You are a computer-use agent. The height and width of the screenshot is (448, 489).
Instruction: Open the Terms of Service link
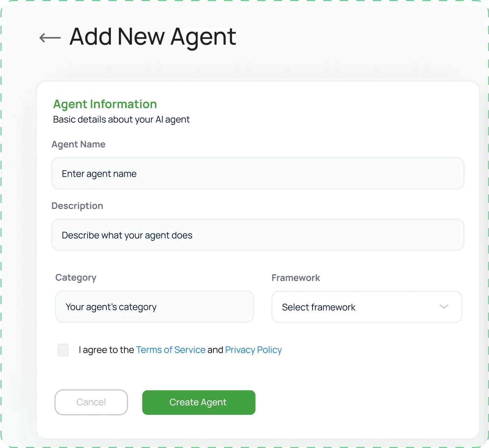(171, 350)
